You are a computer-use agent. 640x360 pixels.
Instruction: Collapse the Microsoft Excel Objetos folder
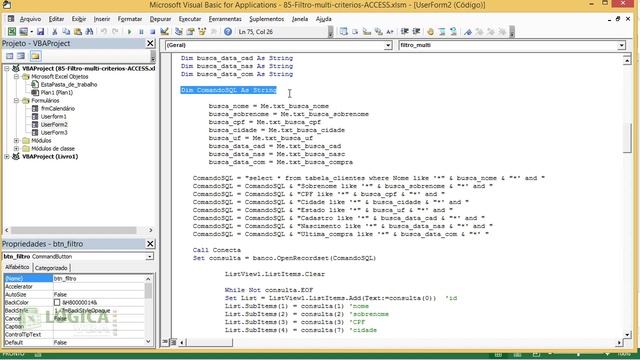pos(16,76)
